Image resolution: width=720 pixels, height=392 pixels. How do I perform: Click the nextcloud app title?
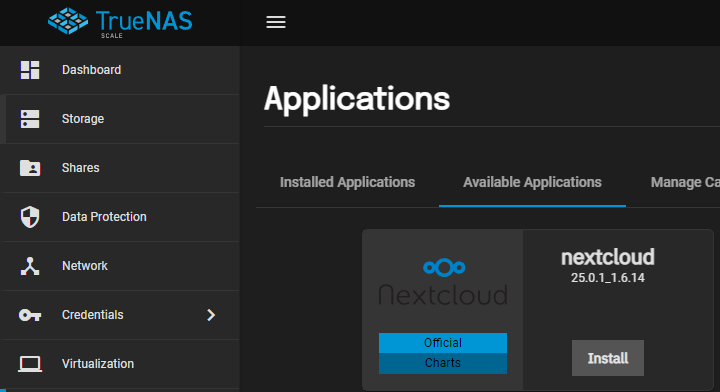608,257
